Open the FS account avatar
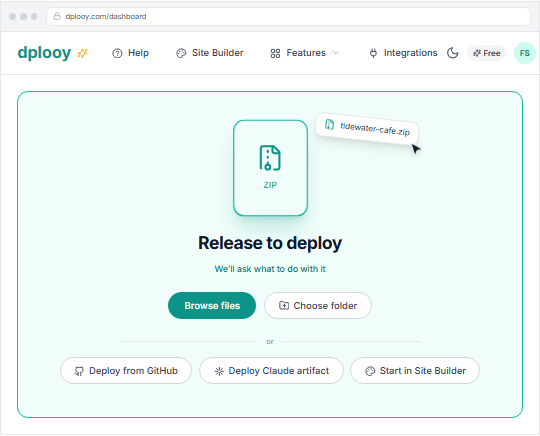This screenshot has width=540, height=436. point(525,53)
